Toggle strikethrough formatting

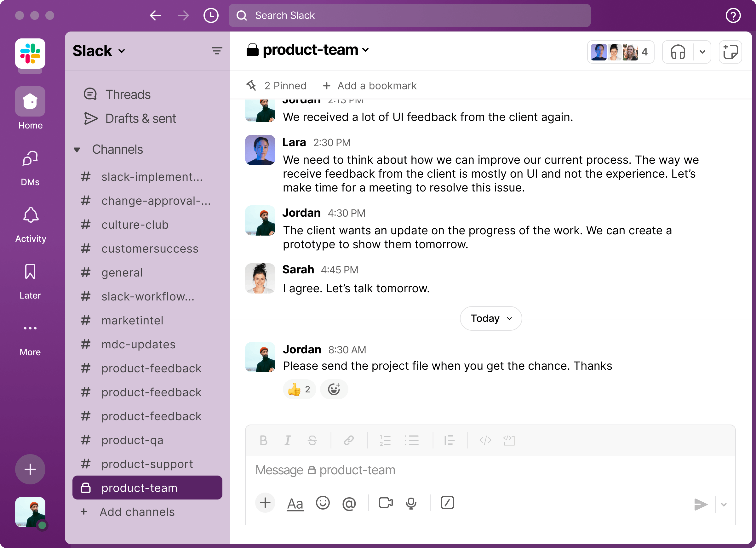pyautogui.click(x=312, y=440)
